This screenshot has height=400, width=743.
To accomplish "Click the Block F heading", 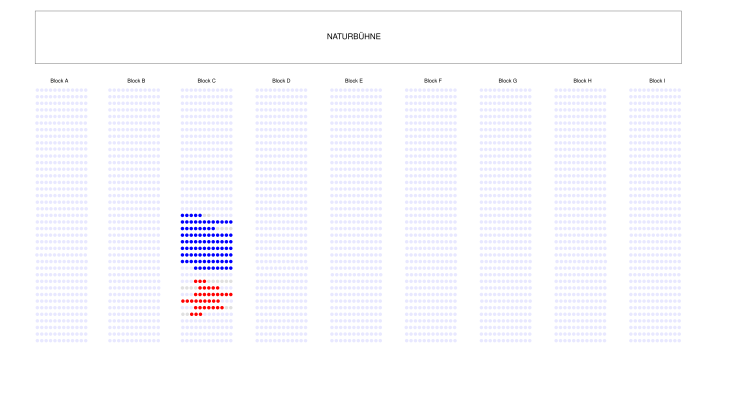I will coord(432,80).
